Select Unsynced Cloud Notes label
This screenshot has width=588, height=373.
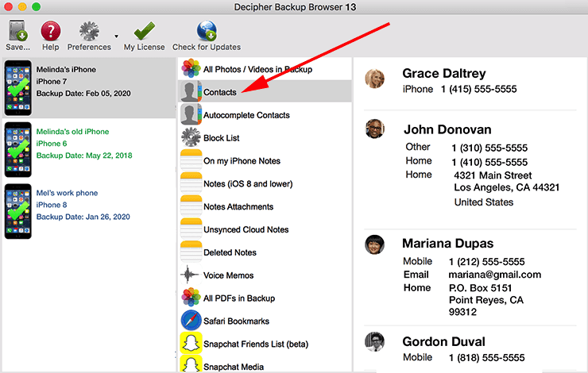(246, 229)
